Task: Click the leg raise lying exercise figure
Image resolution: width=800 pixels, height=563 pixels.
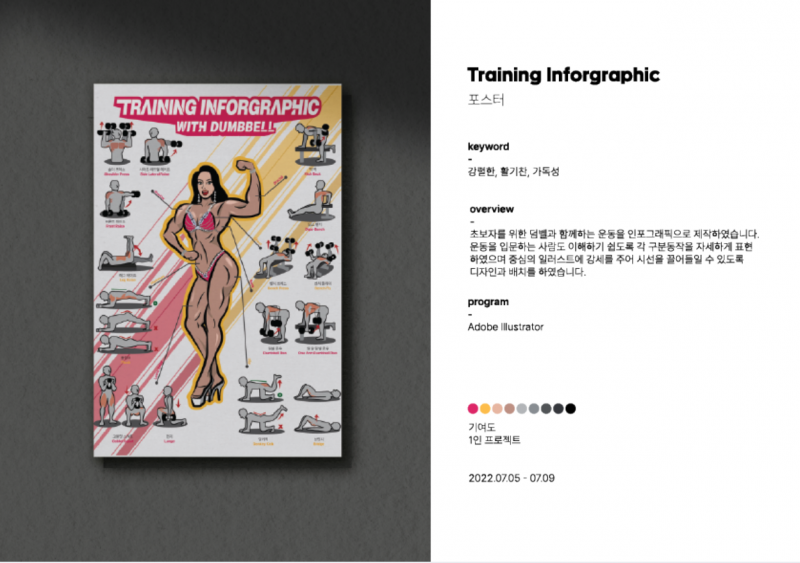Action: (x=125, y=253)
